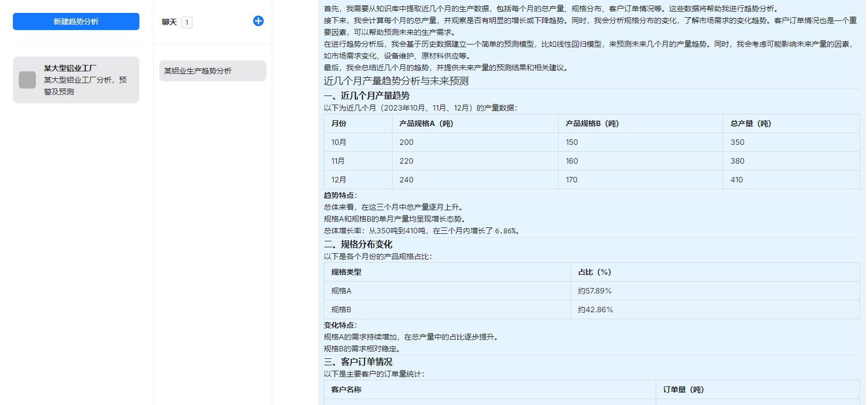Viewport: 868px width, 405px height.
Task: Click the 订单量（吨） column header
Action: (683, 389)
